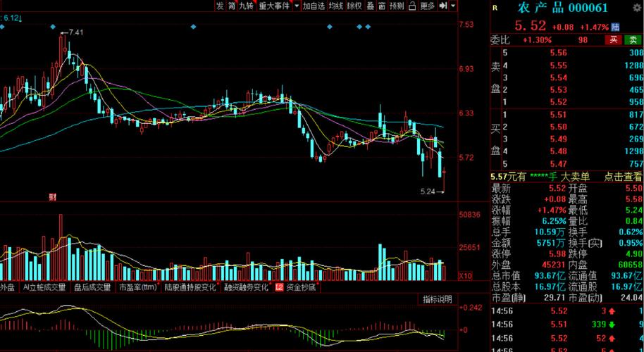The image size is (644, 352).
Task: Open settings gear in quote panel
Action: (x=637, y=7)
